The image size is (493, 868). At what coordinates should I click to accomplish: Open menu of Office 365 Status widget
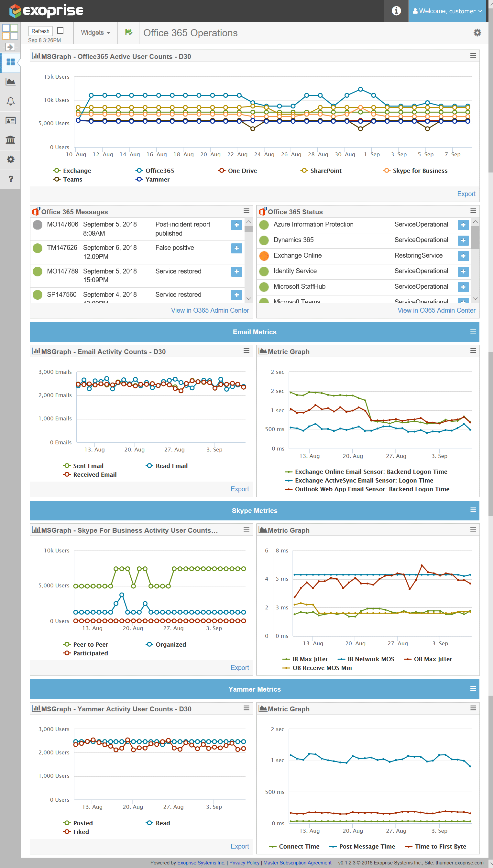(x=473, y=211)
